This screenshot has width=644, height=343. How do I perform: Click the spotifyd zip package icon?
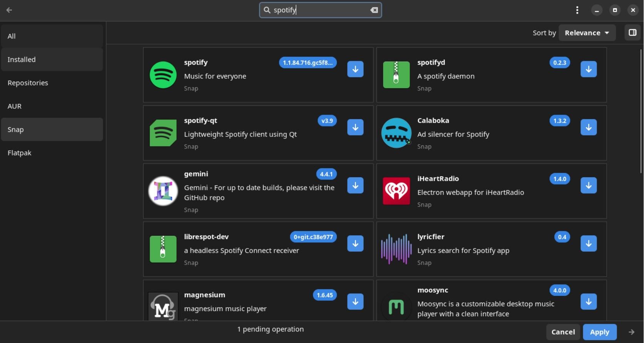396,75
